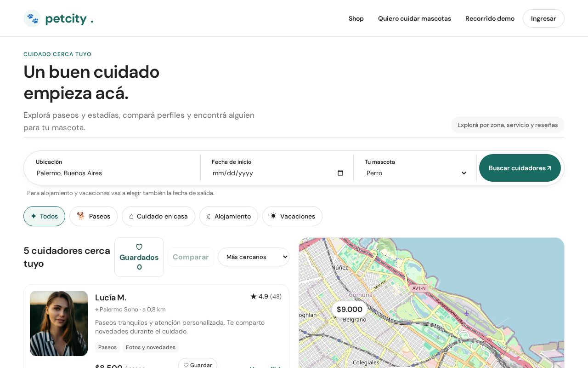Expand the Más cercanos sort dropdown
This screenshot has height=368, width=588.
254,257
